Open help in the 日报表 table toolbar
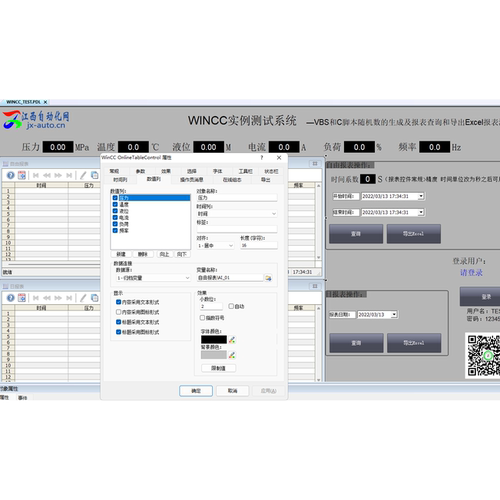 click(11, 298)
